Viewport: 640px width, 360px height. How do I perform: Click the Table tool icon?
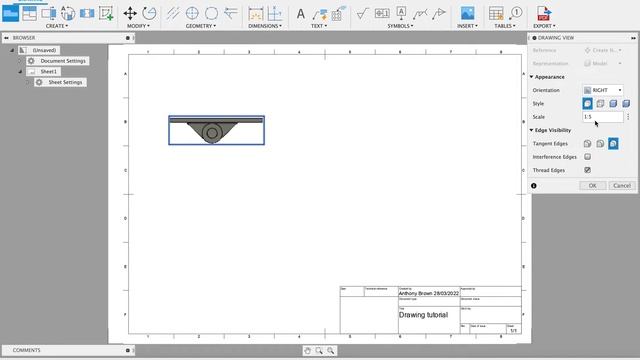click(496, 13)
